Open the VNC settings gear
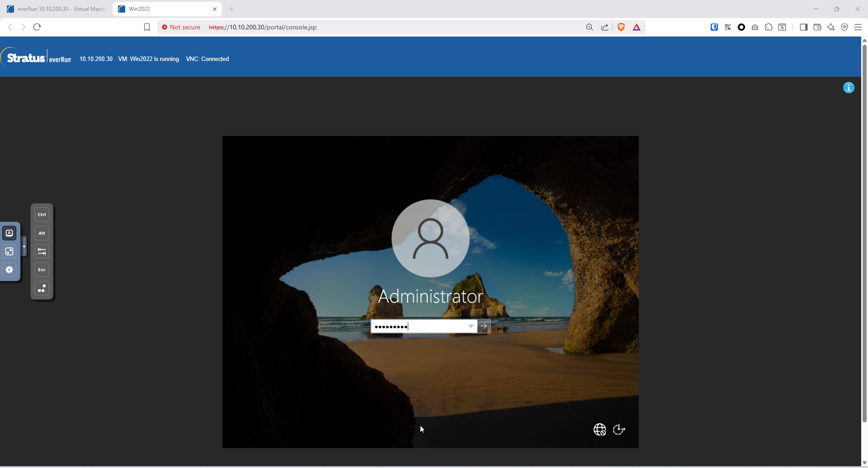The image size is (868, 468). click(x=9, y=270)
